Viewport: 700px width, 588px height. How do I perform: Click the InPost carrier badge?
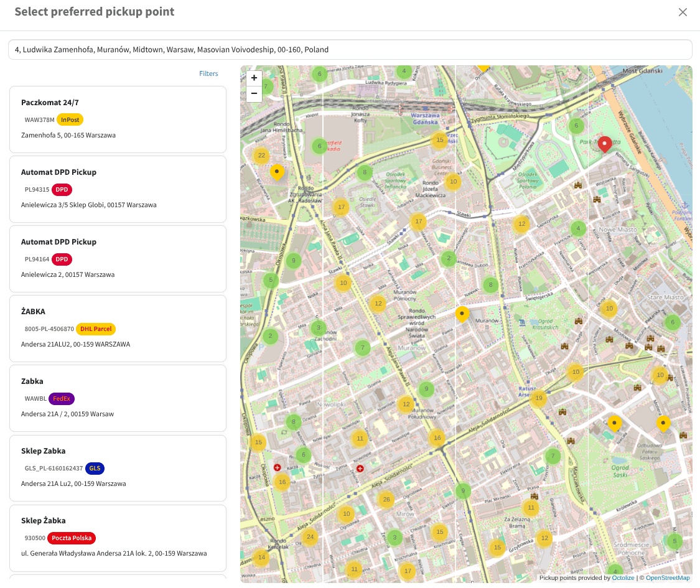click(70, 119)
